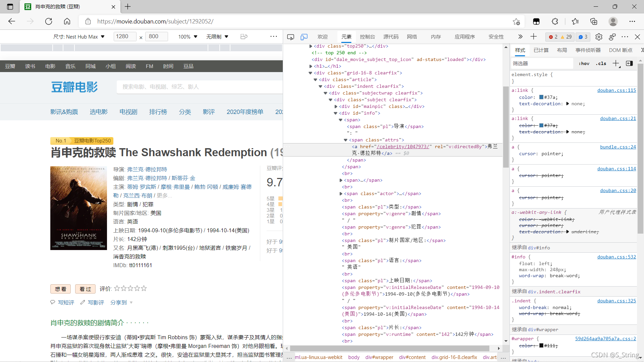Image resolution: width=644 pixels, height=362 pixels.
Task: Open DevTools customize menu dots
Action: point(625,37)
